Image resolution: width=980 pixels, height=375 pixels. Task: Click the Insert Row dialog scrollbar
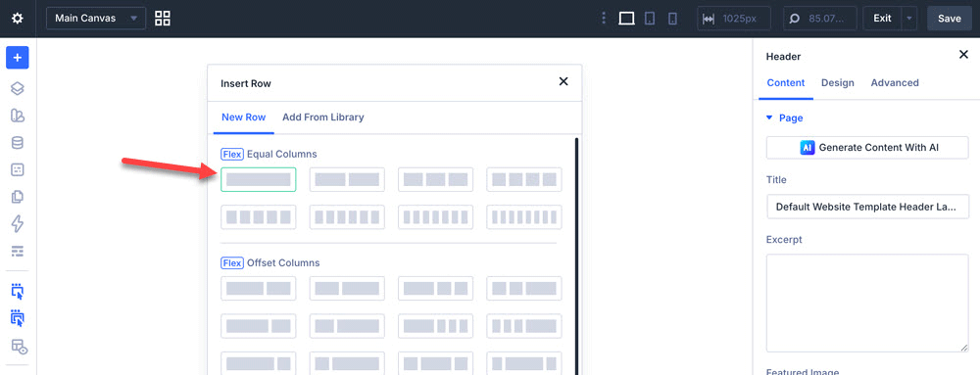[x=576, y=256]
